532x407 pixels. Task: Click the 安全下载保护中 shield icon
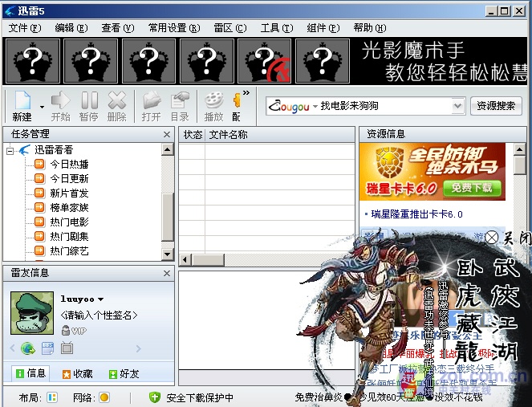tap(155, 397)
